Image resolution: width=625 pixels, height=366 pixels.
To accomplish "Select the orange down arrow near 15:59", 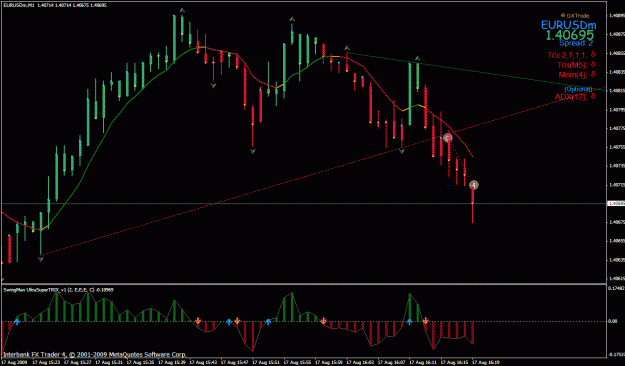I will [x=323, y=321].
